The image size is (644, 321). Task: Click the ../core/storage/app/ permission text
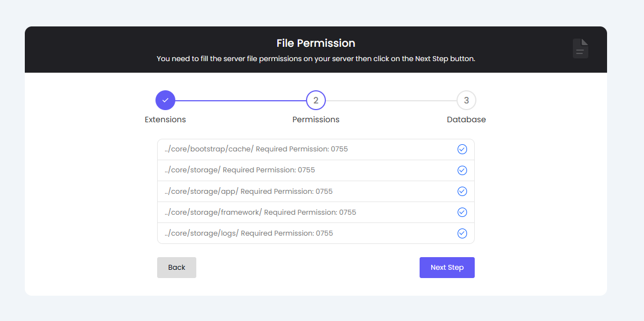tap(249, 191)
